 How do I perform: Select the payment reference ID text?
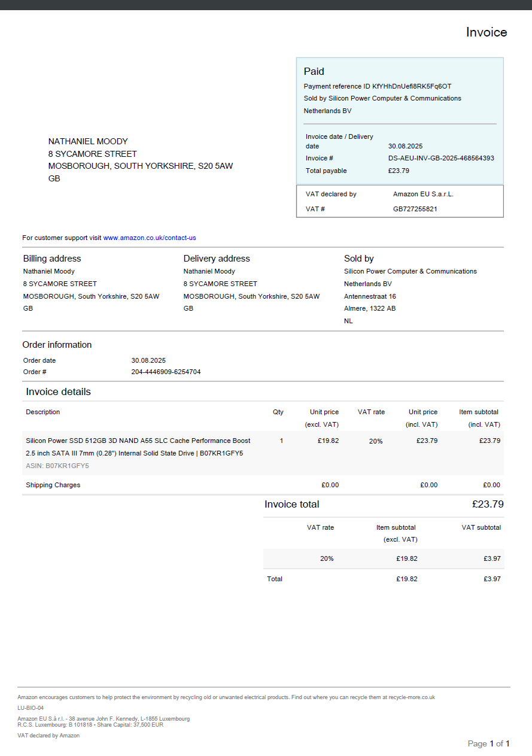click(x=377, y=86)
